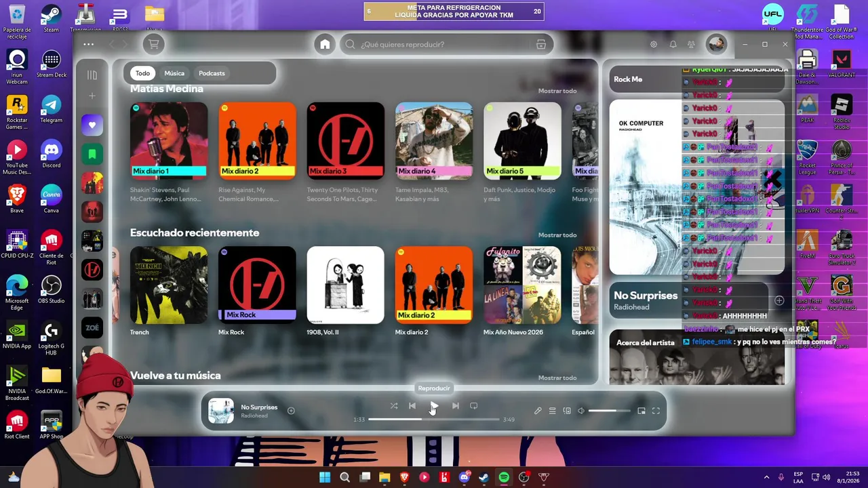The width and height of the screenshot is (868, 488).
Task: Open the green bookmark Episodes item in sidebar
Action: pyautogui.click(x=92, y=154)
